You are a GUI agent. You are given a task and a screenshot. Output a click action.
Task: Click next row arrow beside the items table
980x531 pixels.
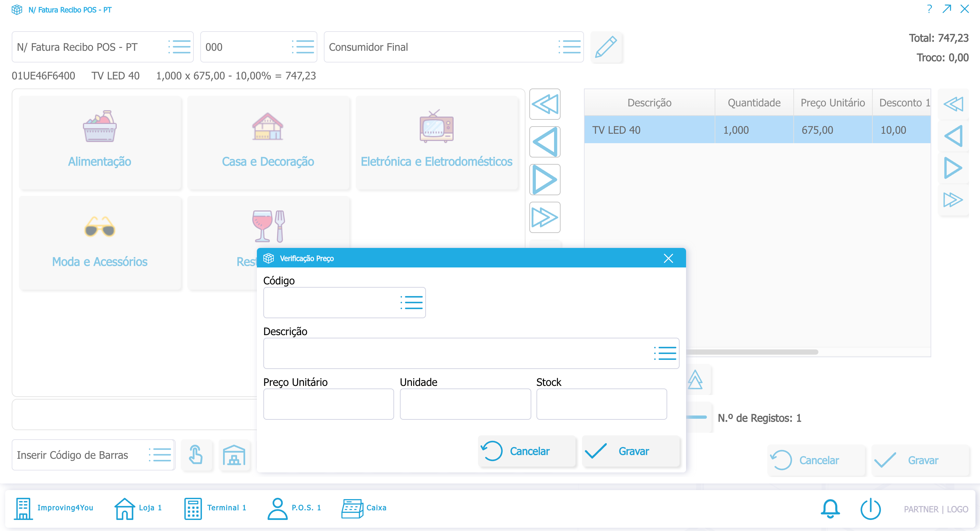[953, 168]
